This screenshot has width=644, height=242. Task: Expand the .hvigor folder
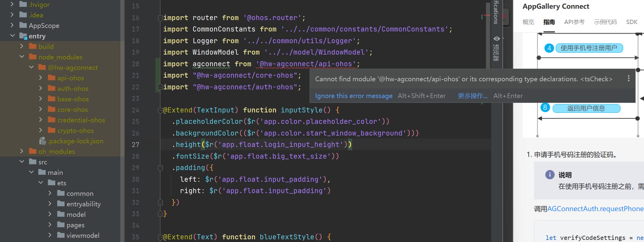pyautogui.click(x=12, y=4)
